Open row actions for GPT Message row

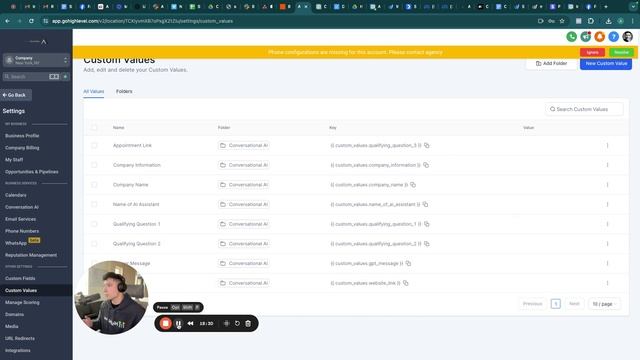click(x=607, y=263)
